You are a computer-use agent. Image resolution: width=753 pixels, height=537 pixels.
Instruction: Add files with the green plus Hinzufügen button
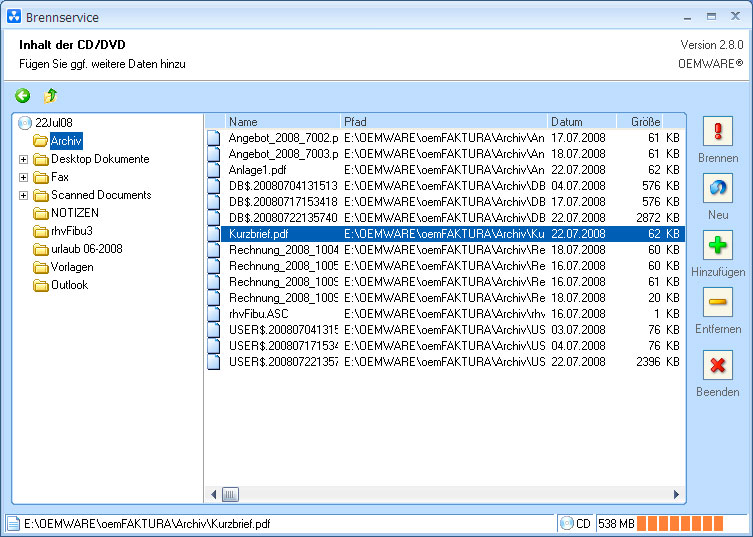coord(717,245)
